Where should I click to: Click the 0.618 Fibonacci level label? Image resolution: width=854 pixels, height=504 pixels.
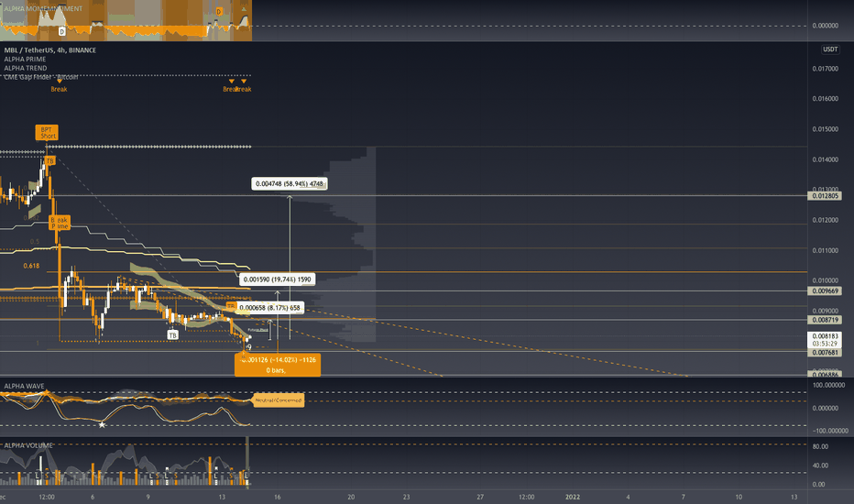[31, 266]
